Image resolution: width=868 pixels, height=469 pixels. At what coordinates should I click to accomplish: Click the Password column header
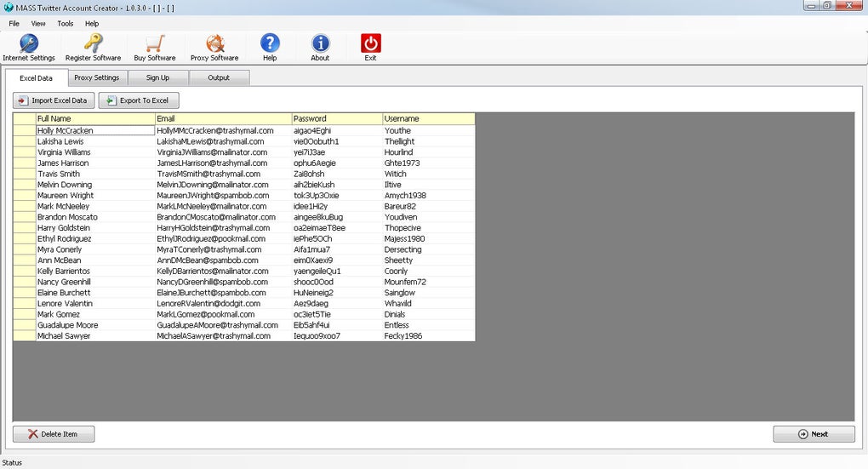[x=337, y=118]
